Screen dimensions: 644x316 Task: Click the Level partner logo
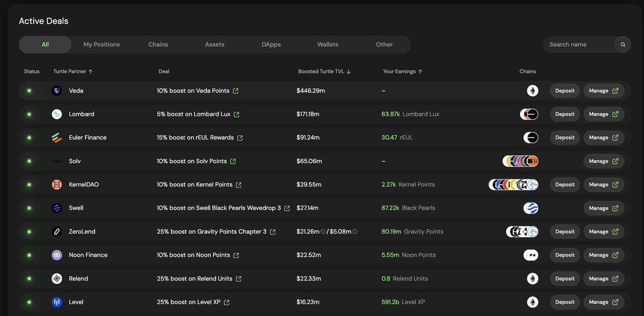coord(57,302)
